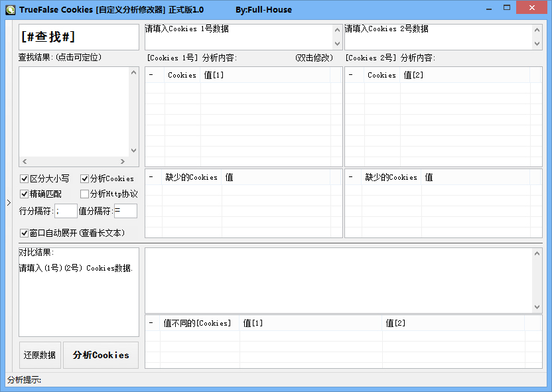Enable the 分析Http协议 checkbox
This screenshot has width=552, height=392.
85,193
